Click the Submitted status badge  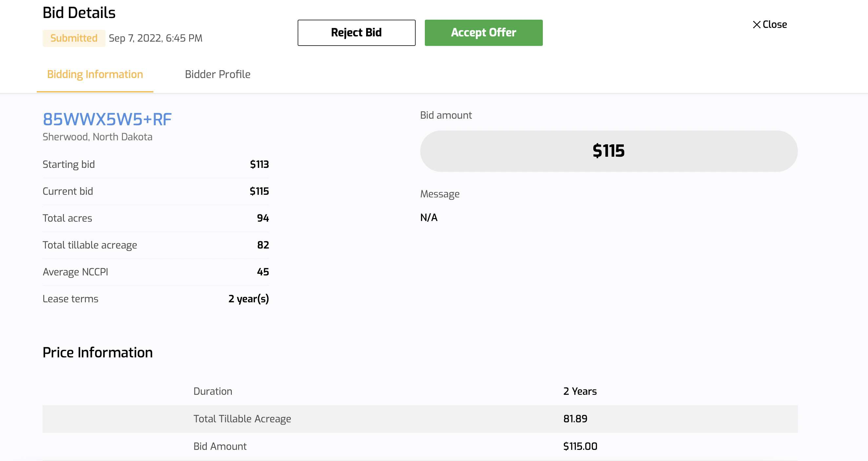pos(74,38)
